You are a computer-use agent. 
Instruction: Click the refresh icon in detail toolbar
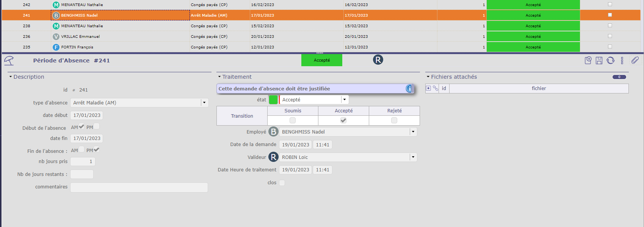[610, 60]
